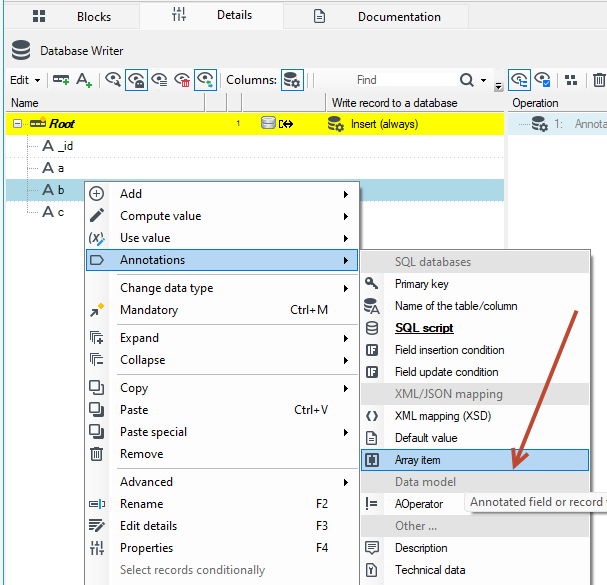The image size is (607, 585).
Task: Click the Name column header
Action: (x=105, y=103)
